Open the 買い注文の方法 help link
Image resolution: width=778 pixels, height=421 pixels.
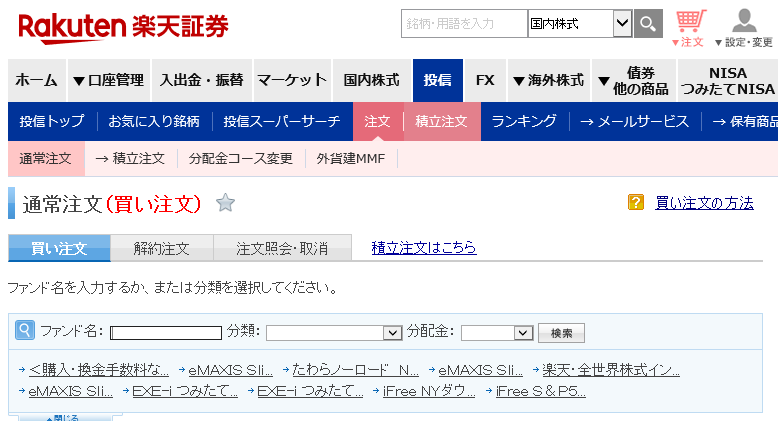point(705,203)
